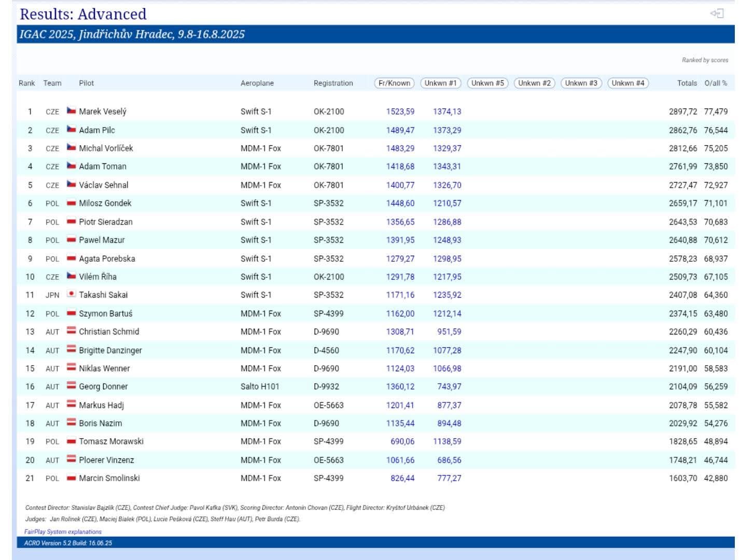The image size is (754, 560).
Task: Click Milosz Gondek's Polish flag icon
Action: (72, 203)
